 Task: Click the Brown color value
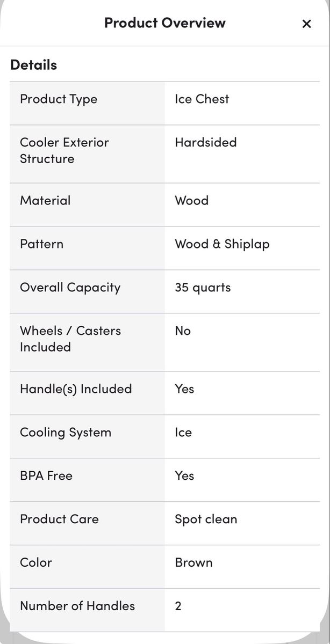(193, 563)
